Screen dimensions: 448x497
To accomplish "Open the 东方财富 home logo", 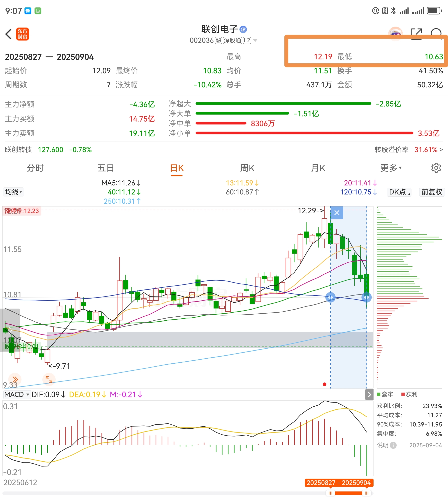I will pos(22,34).
